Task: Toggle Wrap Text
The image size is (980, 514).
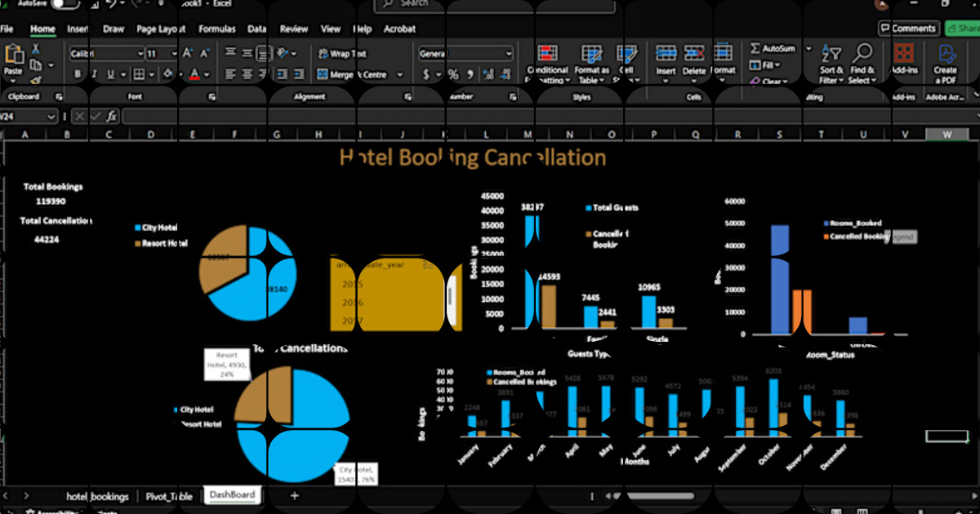Action: pos(341,54)
